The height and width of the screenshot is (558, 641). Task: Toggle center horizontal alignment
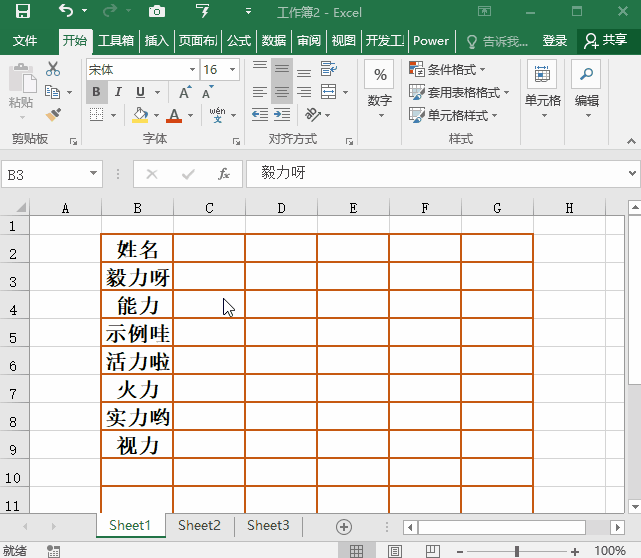tap(282, 92)
